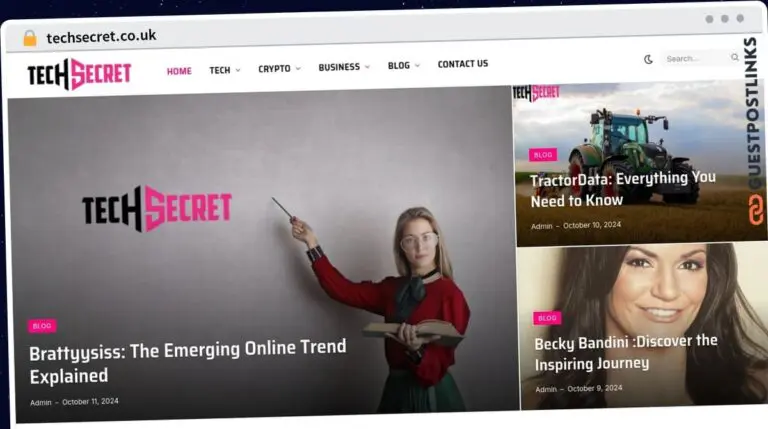Click the techsecret.co.uk address text

point(101,36)
